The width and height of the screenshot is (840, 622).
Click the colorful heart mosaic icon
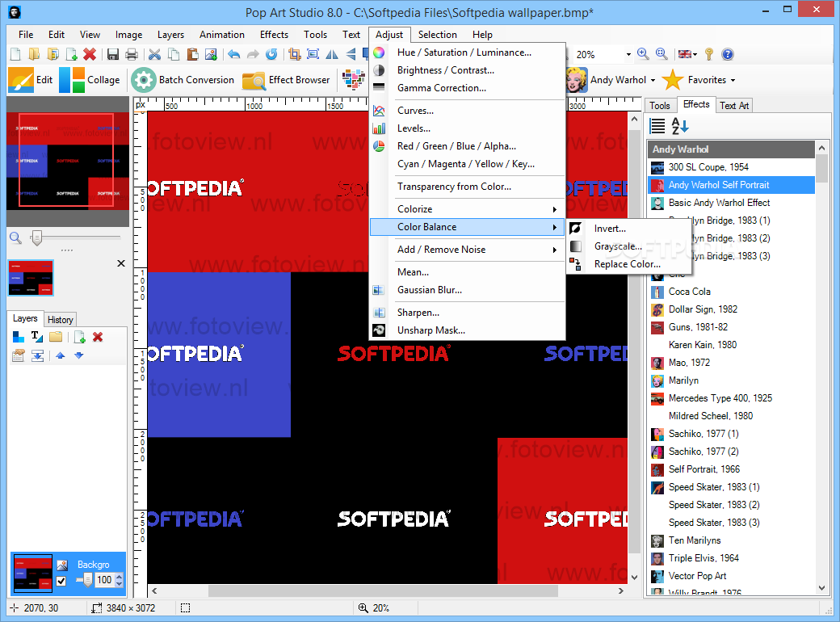(x=354, y=80)
